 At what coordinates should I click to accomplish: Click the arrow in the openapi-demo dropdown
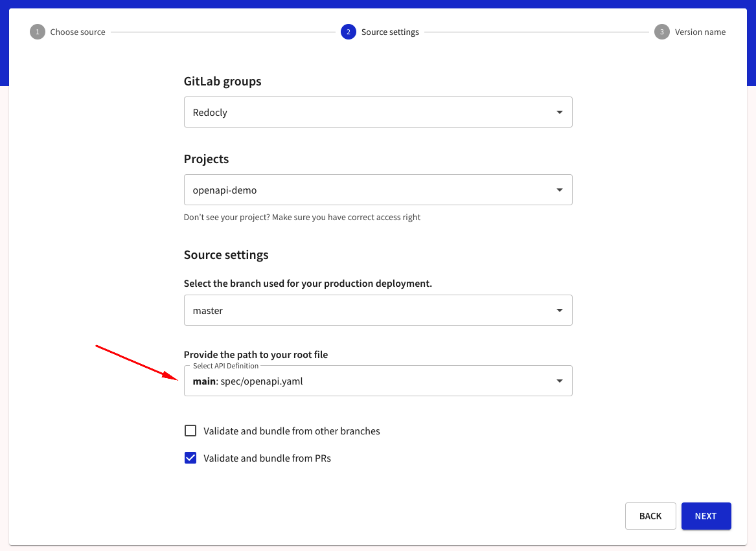pyautogui.click(x=559, y=190)
